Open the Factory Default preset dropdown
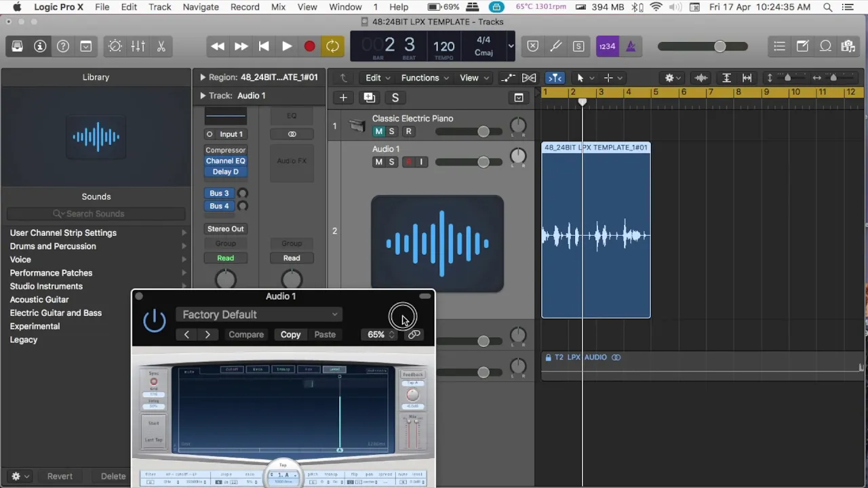 coord(259,314)
